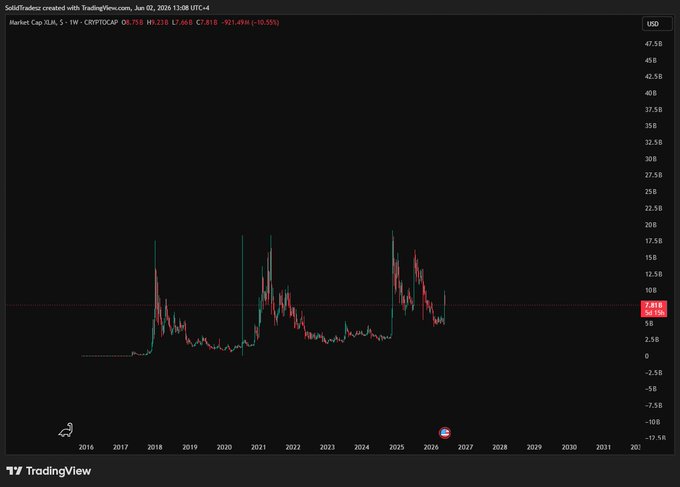Image resolution: width=680 pixels, height=487 pixels.
Task: Click the high value H9.23B
Action: pos(157,22)
